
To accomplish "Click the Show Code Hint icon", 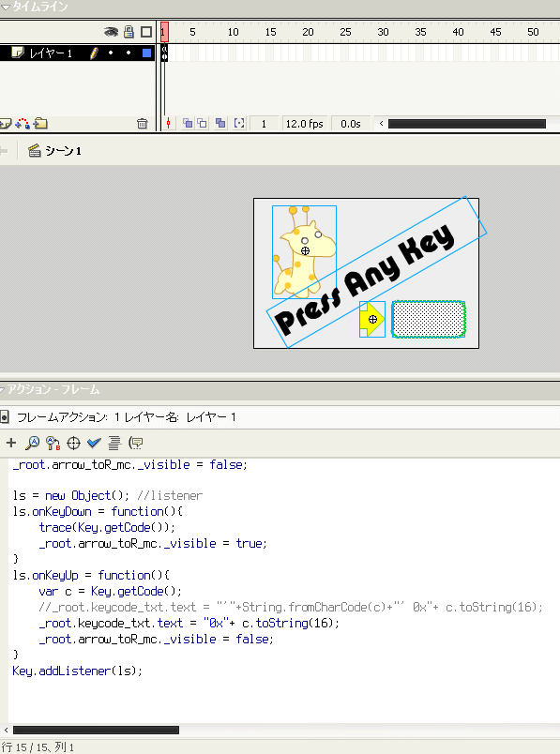I will coord(136,443).
